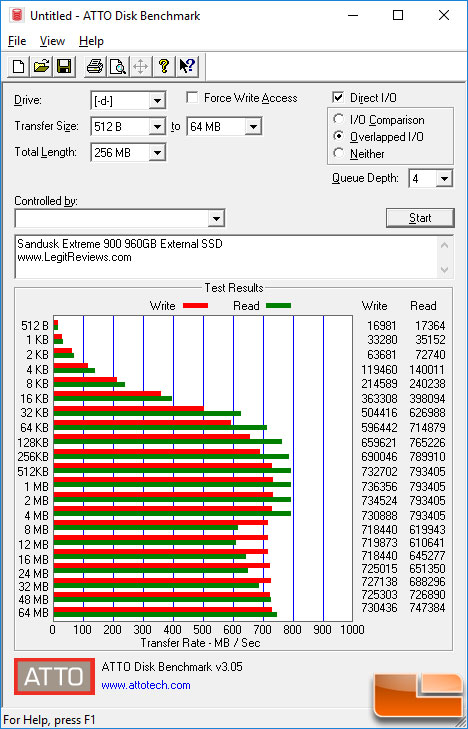Image resolution: width=468 pixels, height=729 pixels.
Task: Close the ATTO Disk Benchmark window
Action: tap(444, 15)
